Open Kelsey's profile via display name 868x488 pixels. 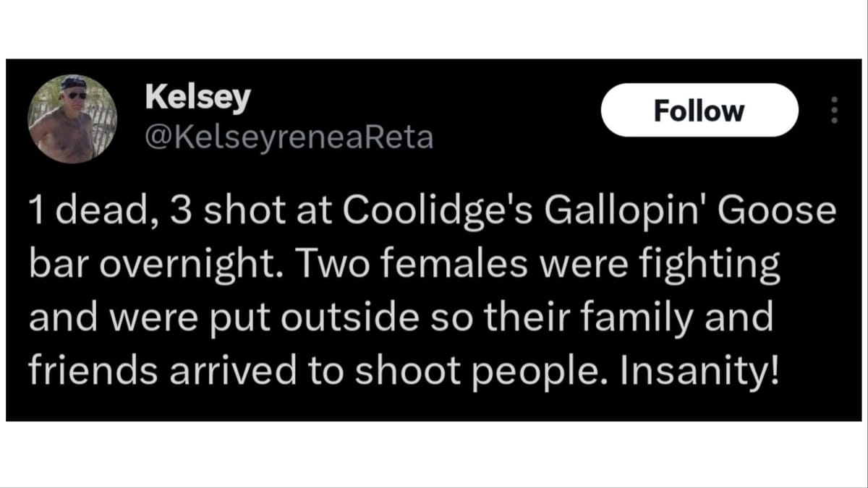197,97
